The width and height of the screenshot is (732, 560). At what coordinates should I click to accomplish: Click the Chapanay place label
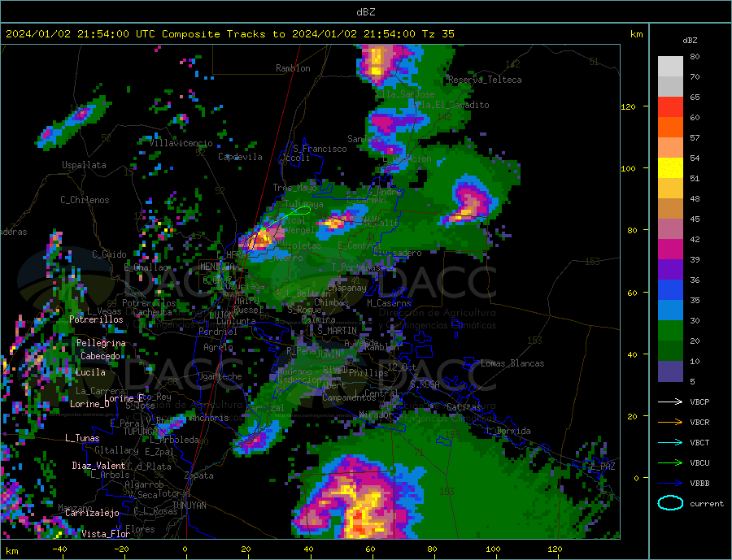pos(346,289)
